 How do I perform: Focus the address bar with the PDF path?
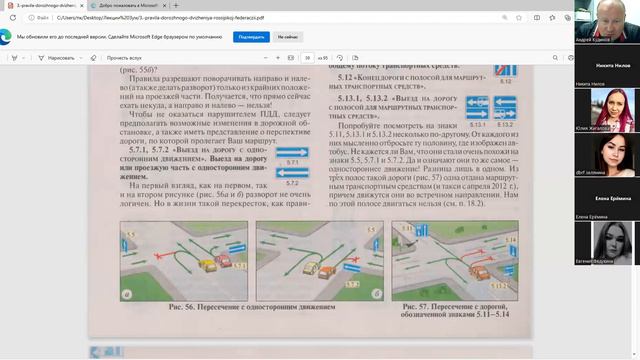coord(160,18)
